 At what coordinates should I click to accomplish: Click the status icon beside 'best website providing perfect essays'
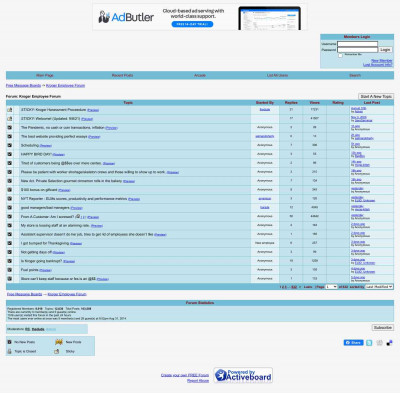point(9,136)
